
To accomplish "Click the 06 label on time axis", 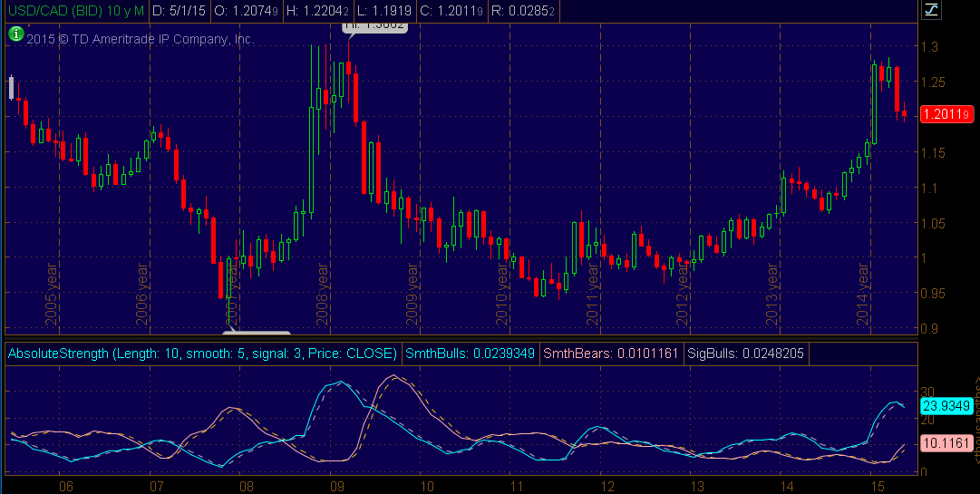I will pyautogui.click(x=64, y=486).
